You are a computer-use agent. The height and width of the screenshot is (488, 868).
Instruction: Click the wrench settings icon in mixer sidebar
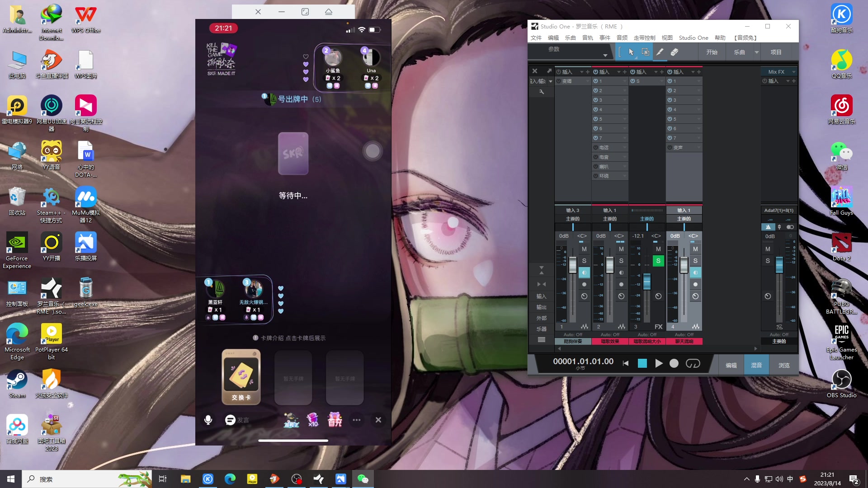pyautogui.click(x=542, y=92)
